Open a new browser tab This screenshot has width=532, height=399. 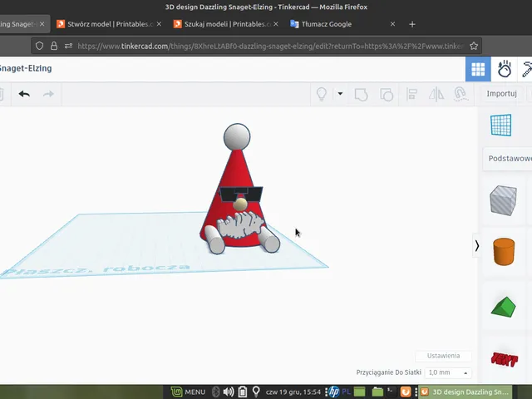[412, 24]
